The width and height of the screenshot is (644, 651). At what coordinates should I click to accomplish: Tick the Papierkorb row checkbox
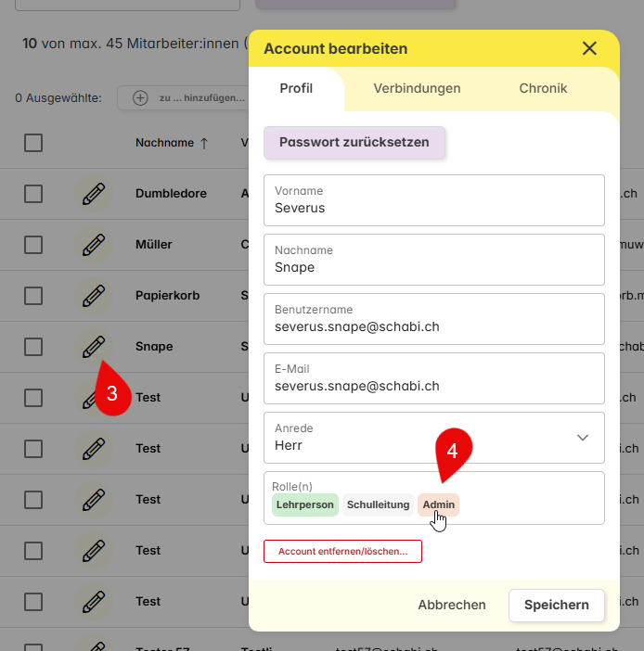tap(33, 296)
